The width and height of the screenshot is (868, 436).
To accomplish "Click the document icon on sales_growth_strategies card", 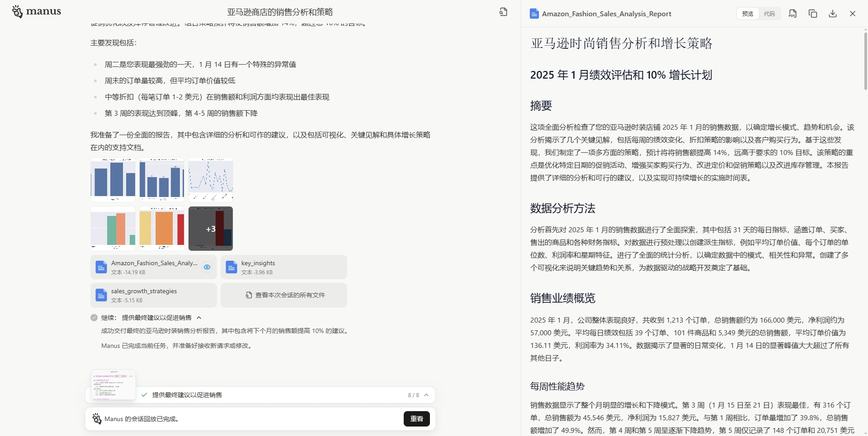I will [x=101, y=295].
